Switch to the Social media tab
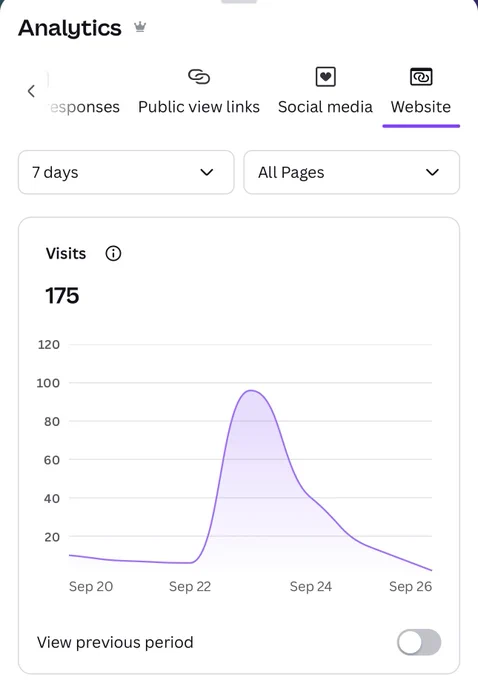478x680 pixels. coord(325,107)
